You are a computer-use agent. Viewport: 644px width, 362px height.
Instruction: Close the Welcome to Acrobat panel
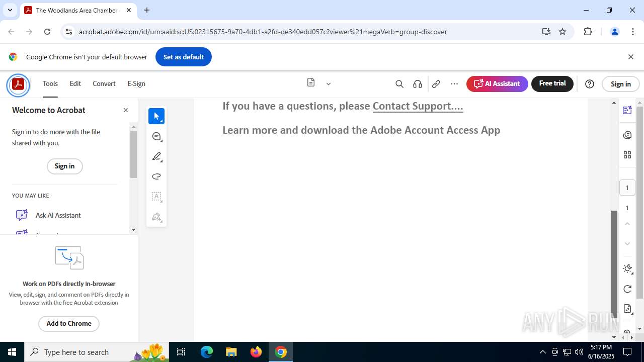tap(126, 110)
